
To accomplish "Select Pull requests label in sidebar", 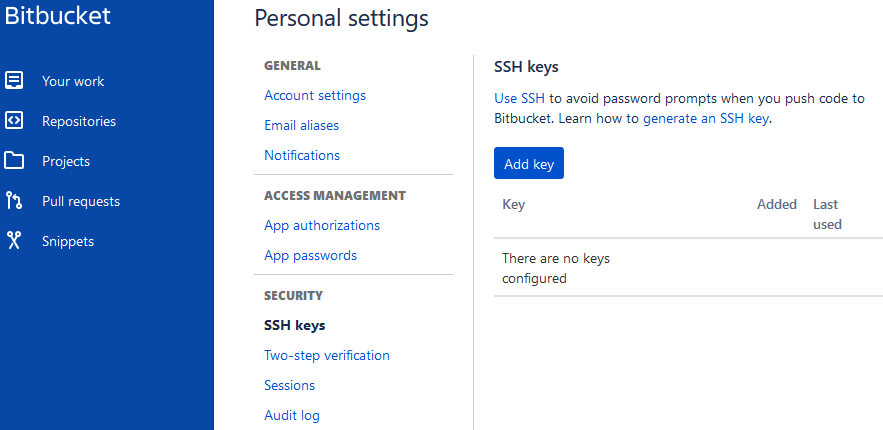I will click(x=81, y=201).
